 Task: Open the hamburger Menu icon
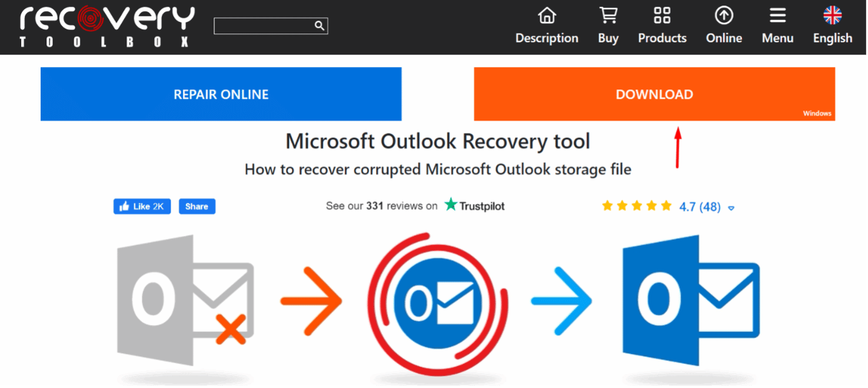777,16
